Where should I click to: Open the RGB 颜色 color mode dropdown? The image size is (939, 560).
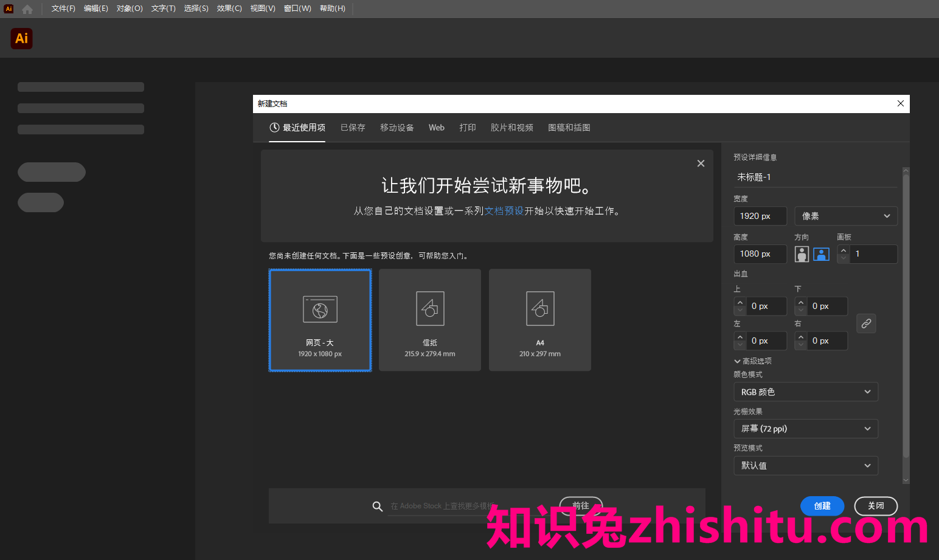click(x=806, y=392)
